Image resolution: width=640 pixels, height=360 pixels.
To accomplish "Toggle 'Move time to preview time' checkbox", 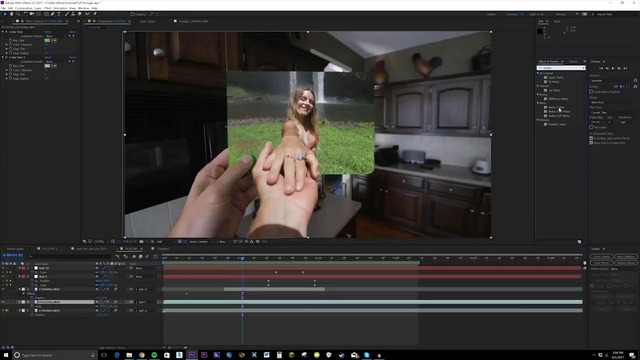I will click(591, 143).
